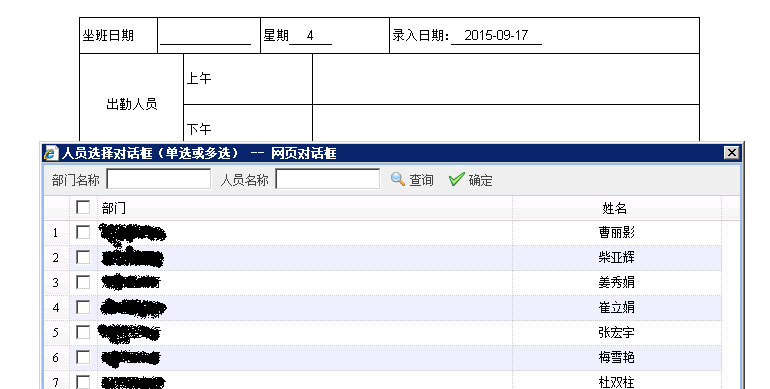Screen dimensions: 770x389
Task: Click the 上午 attendance cell
Action: pyautogui.click(x=248, y=79)
